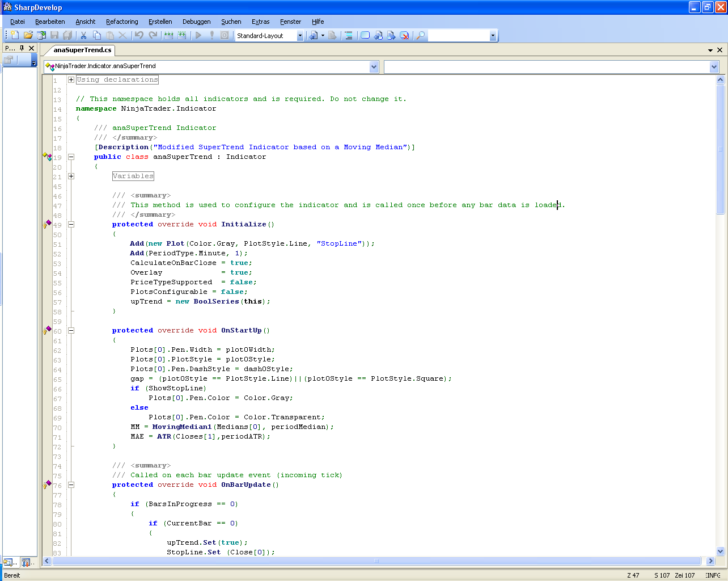Open the Bearbeiten menu
728x581 pixels.
point(50,22)
